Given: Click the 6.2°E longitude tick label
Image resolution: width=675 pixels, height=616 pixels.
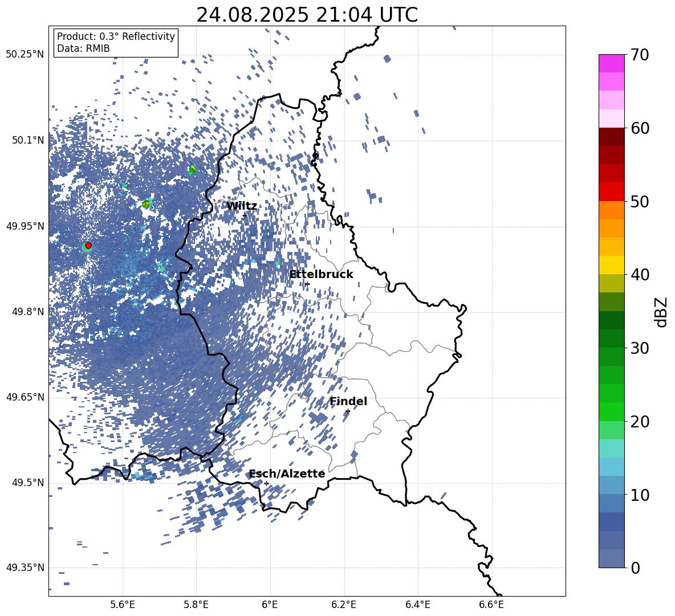Looking at the screenshot, I should (x=344, y=605).
